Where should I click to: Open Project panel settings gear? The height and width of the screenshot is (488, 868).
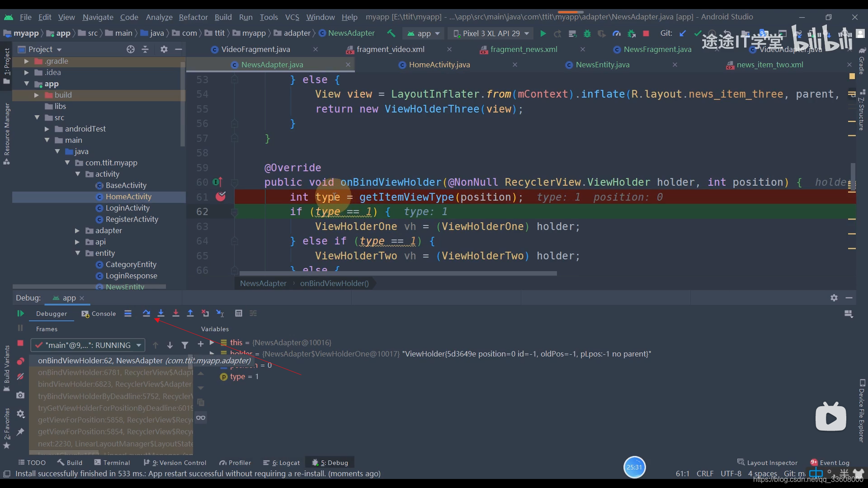pyautogui.click(x=164, y=49)
